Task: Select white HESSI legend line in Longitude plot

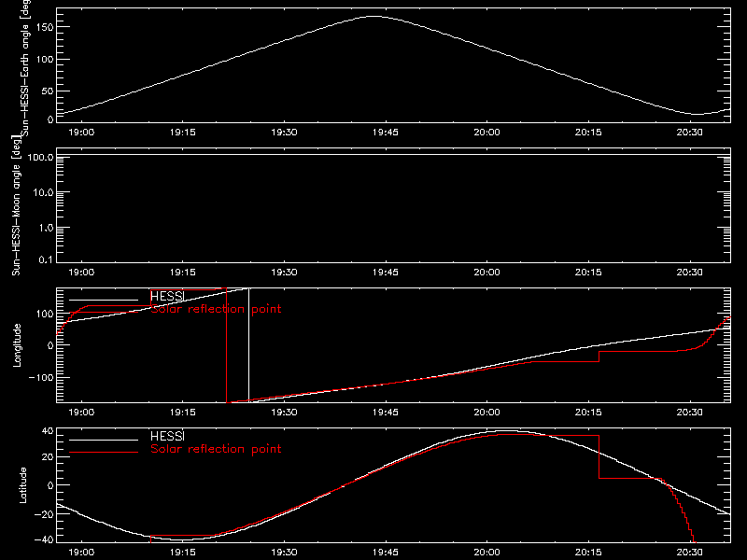Action: point(104,300)
